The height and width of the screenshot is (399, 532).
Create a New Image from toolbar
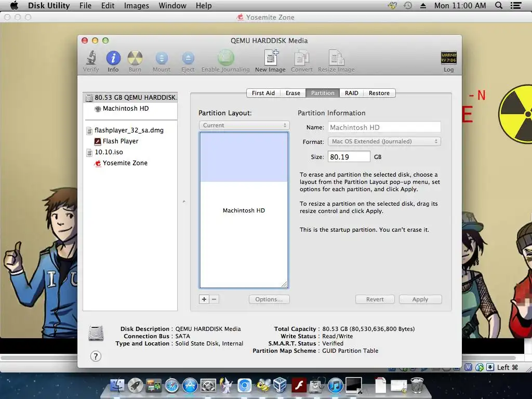click(270, 61)
